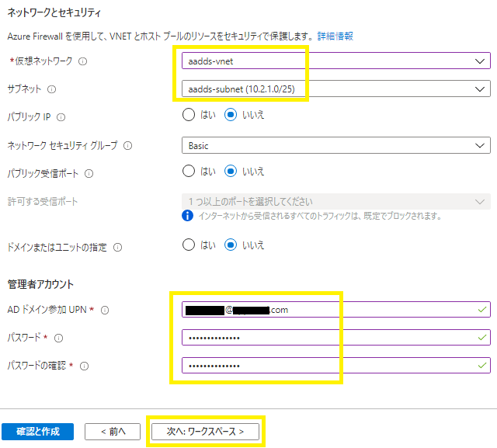Select はい for ドメインまたはユニットの指定
Viewport: 497px width, 448px height.
click(189, 245)
